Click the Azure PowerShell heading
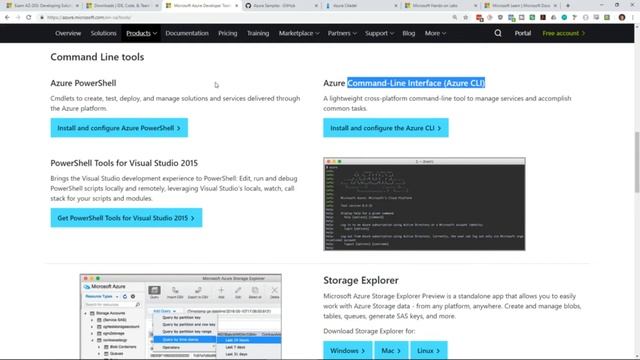This screenshot has width=640, height=360. coord(83,83)
